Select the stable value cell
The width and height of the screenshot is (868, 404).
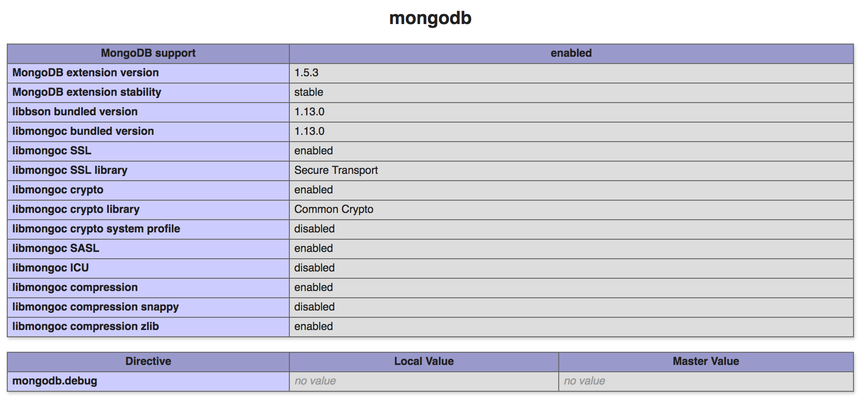[x=308, y=92]
